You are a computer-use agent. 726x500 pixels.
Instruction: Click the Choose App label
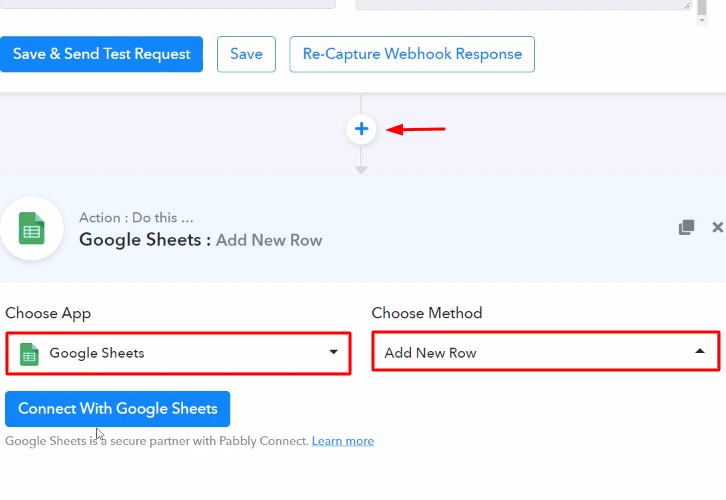pyautogui.click(x=48, y=313)
